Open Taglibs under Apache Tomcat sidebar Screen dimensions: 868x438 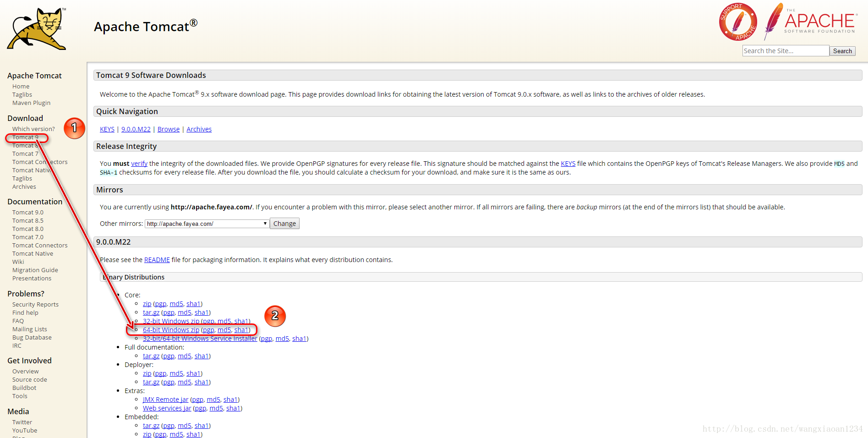point(22,94)
